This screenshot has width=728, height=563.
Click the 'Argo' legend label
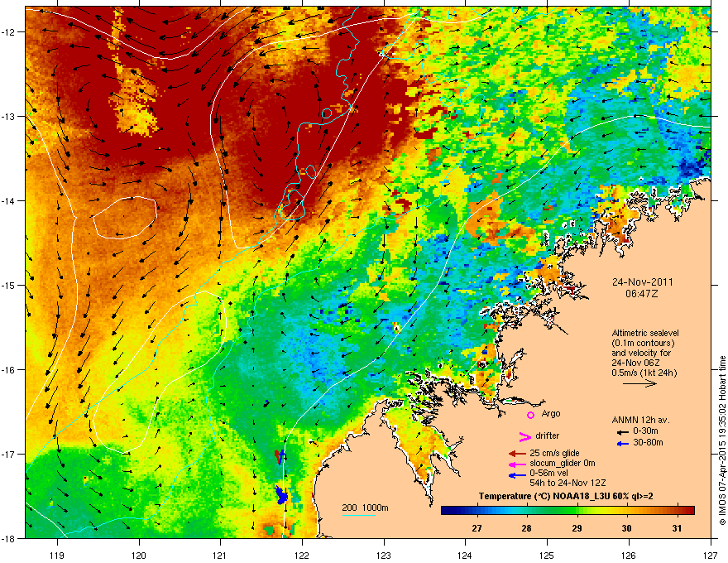tap(551, 413)
